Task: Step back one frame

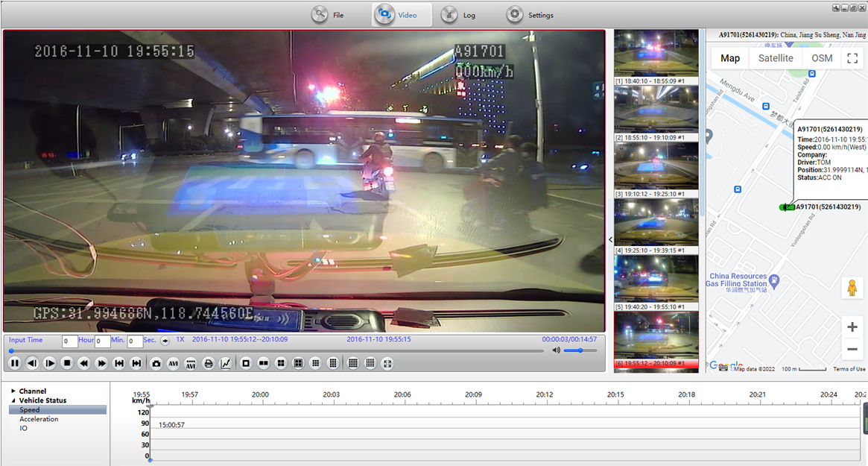Action: [32, 364]
